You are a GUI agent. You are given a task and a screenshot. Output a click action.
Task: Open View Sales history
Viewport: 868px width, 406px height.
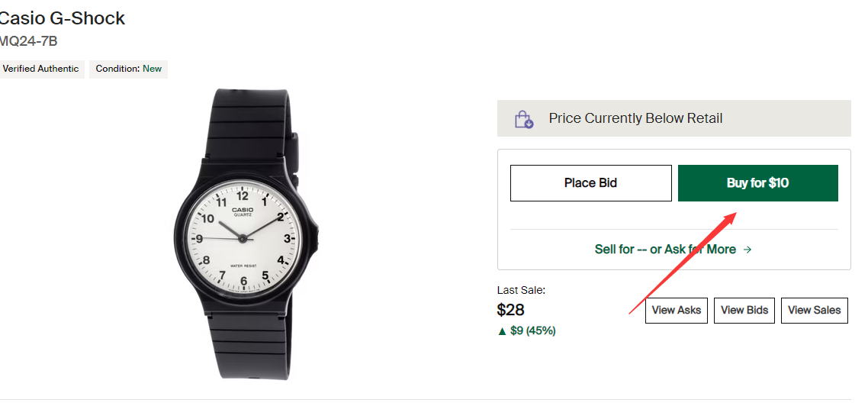[814, 310]
